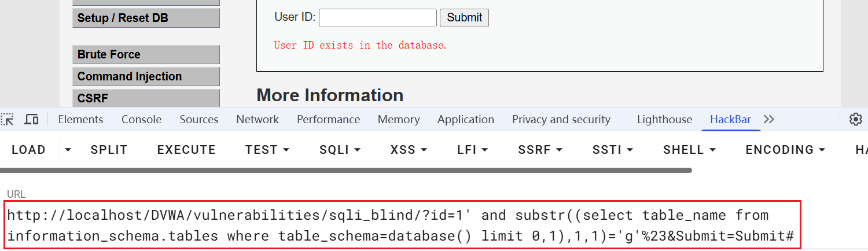Viewport: 868px width, 251px height.
Task: Open the SHELL dropdown menu
Action: click(x=689, y=150)
